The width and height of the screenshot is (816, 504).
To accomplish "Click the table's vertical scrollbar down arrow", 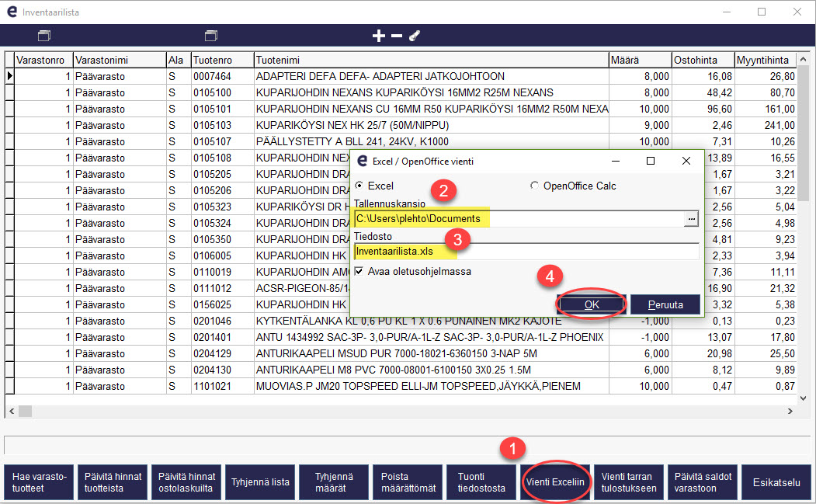I will (x=803, y=398).
